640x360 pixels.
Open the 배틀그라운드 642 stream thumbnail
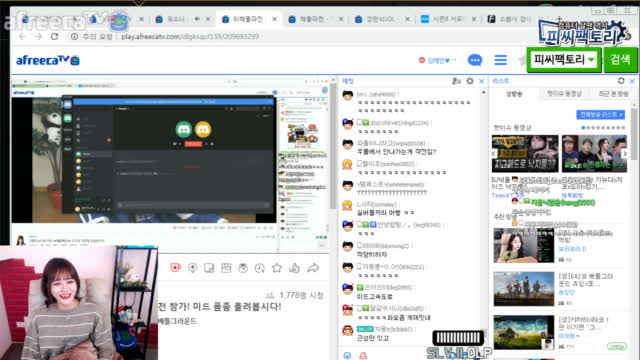click(x=524, y=289)
